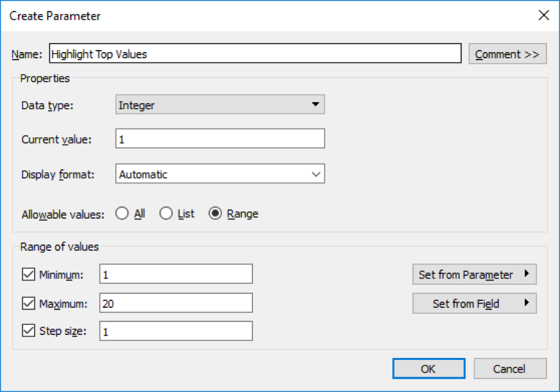Expand the Set from Parameter flyout arrow
The height and width of the screenshot is (392, 560).
pyautogui.click(x=528, y=274)
